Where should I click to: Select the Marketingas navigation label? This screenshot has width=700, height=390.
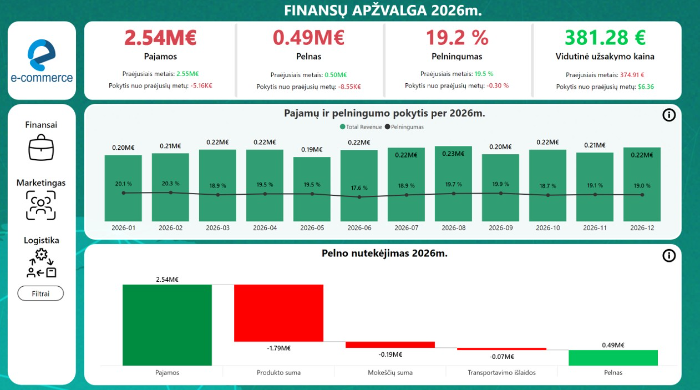point(41,183)
